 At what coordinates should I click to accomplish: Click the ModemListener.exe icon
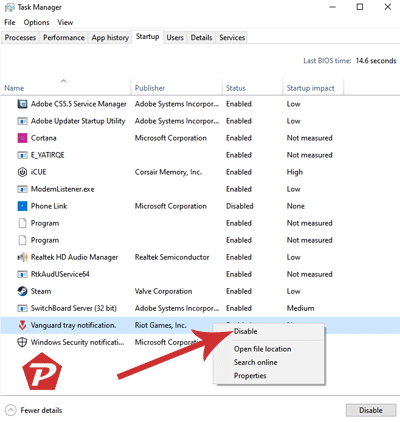click(x=22, y=189)
